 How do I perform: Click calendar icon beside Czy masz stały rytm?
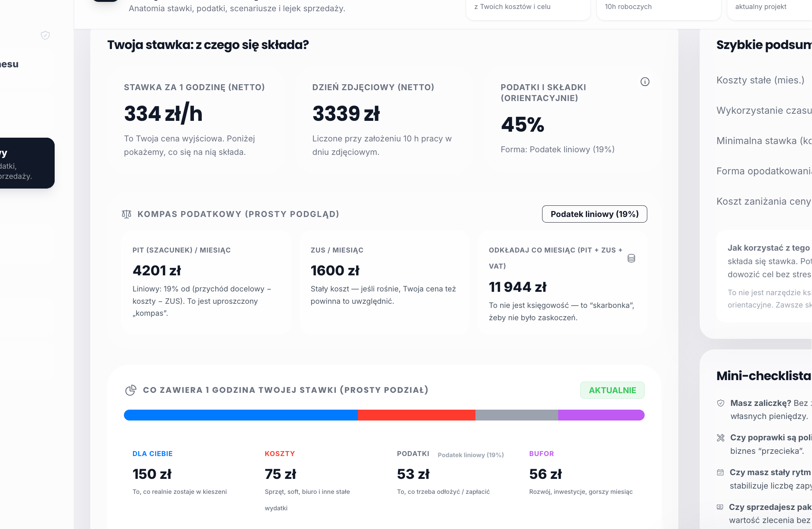click(720, 473)
